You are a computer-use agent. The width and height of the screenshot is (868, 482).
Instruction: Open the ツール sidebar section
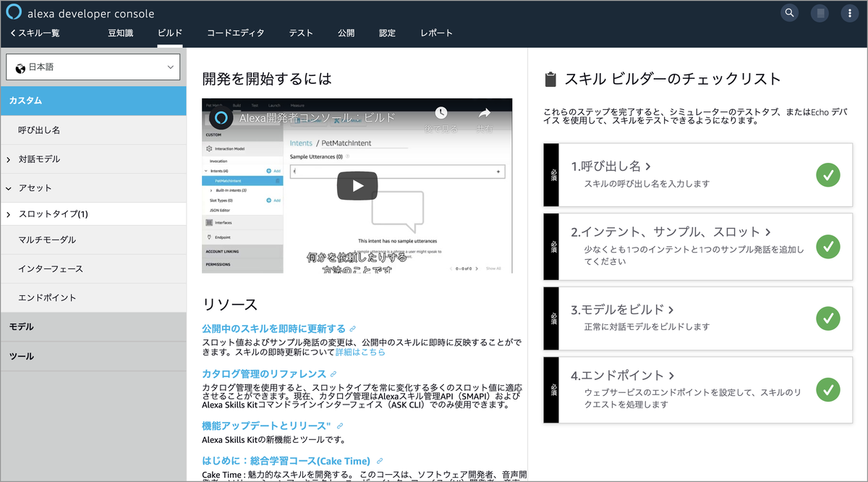coord(93,356)
